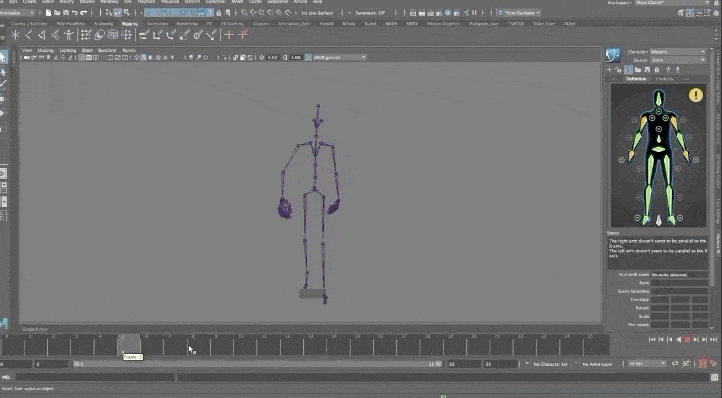Image resolution: width=722 pixels, height=398 pixels.
Task: Open the Renderer menu in viewport panel
Action: coord(107,50)
